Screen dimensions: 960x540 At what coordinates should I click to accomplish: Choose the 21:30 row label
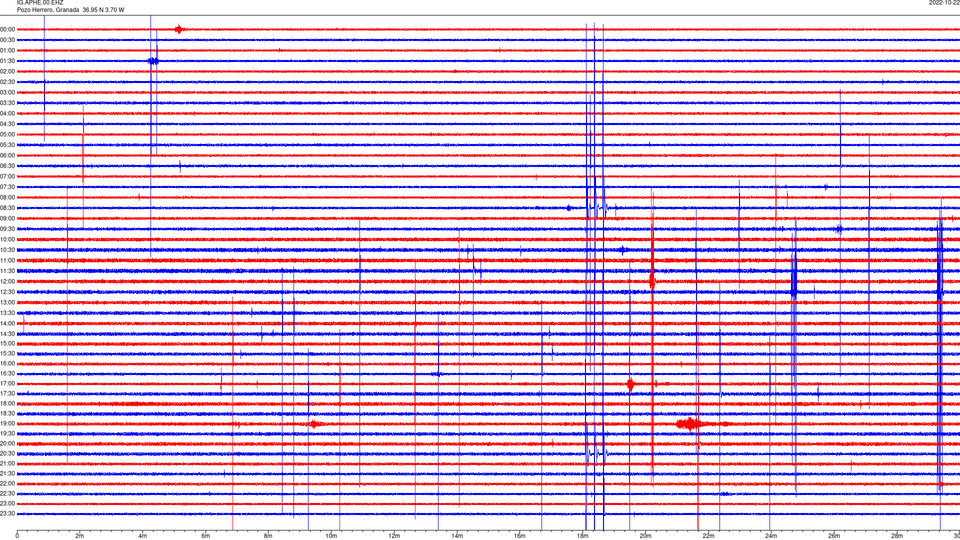click(x=8, y=474)
